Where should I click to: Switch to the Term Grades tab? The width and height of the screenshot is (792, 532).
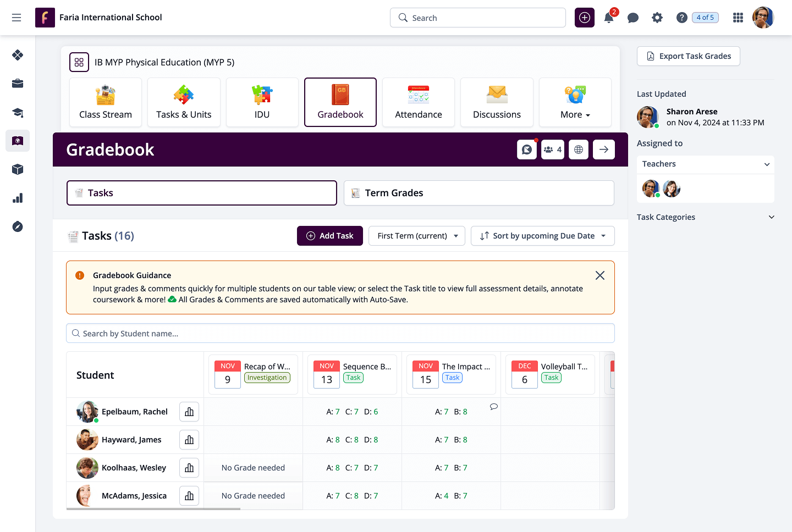479,193
